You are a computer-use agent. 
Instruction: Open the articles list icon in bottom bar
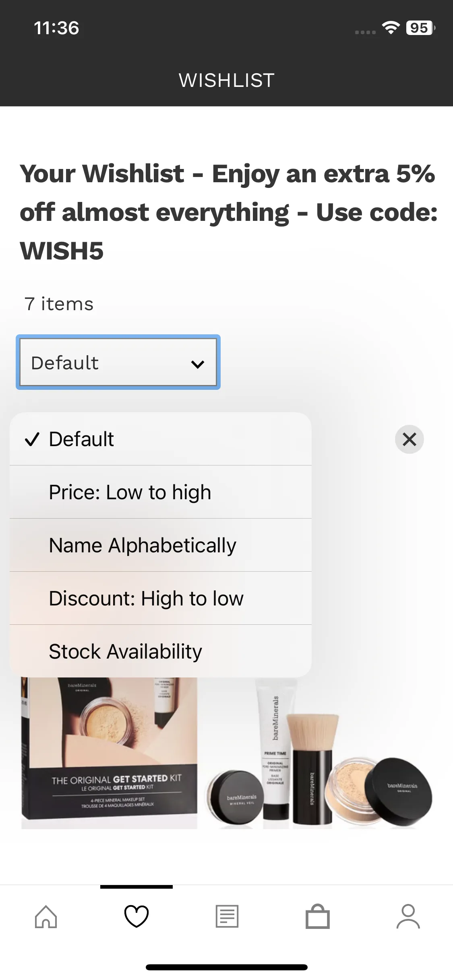[x=227, y=916]
